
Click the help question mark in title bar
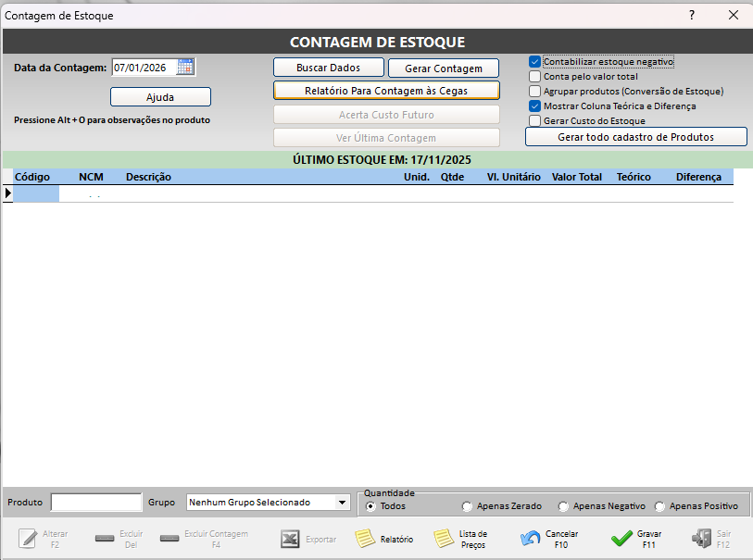click(x=691, y=15)
